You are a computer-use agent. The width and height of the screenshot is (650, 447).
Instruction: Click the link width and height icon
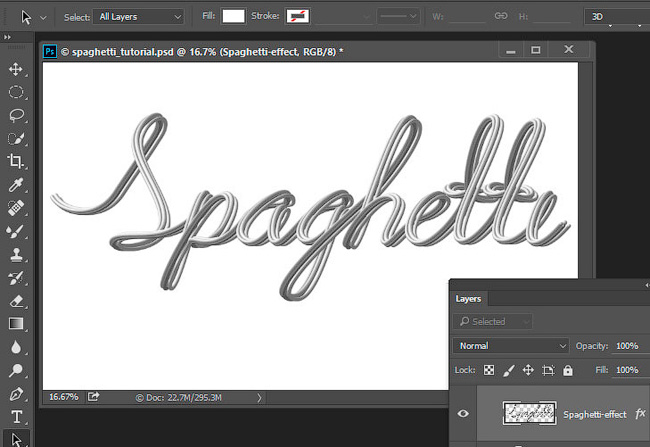point(501,16)
